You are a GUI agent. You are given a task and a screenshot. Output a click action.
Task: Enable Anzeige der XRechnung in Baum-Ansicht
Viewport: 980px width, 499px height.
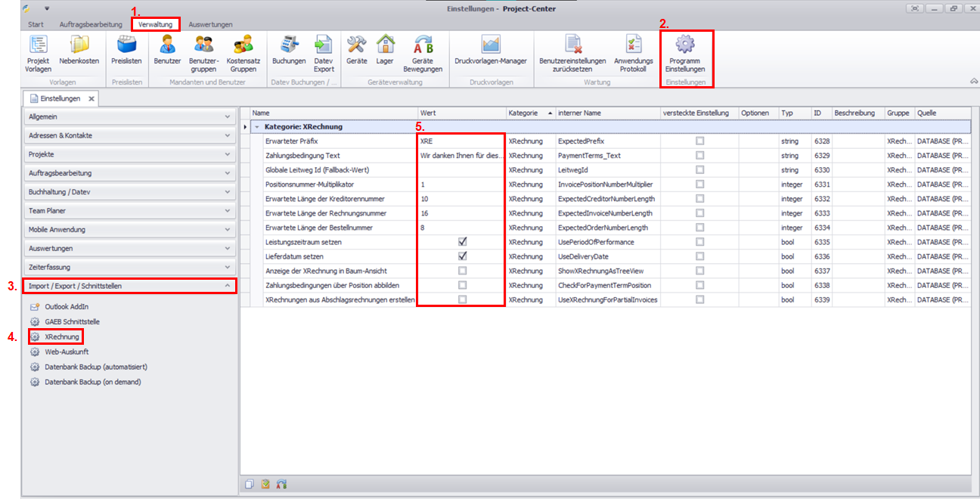tap(462, 271)
